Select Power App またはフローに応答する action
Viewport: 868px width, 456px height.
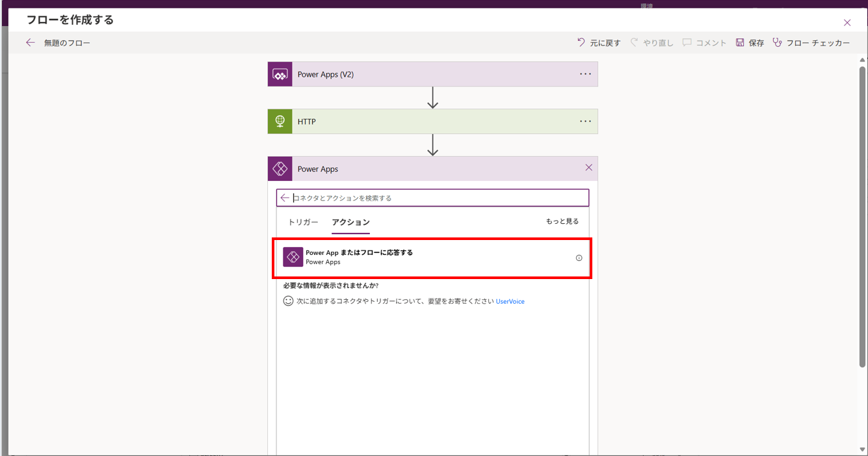click(432, 258)
